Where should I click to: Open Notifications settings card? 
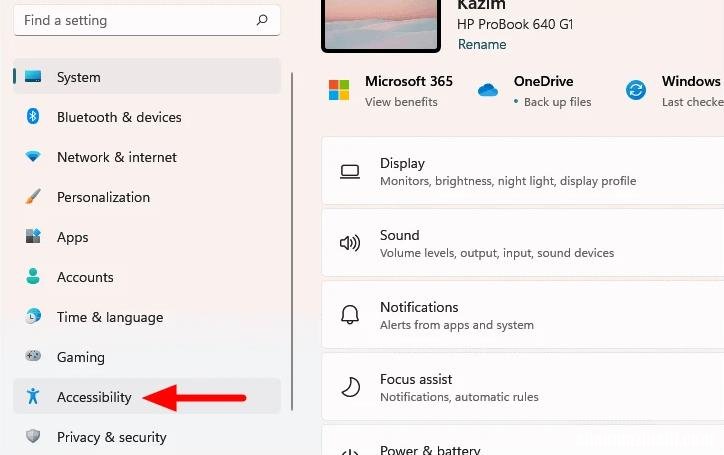pyautogui.click(x=523, y=315)
